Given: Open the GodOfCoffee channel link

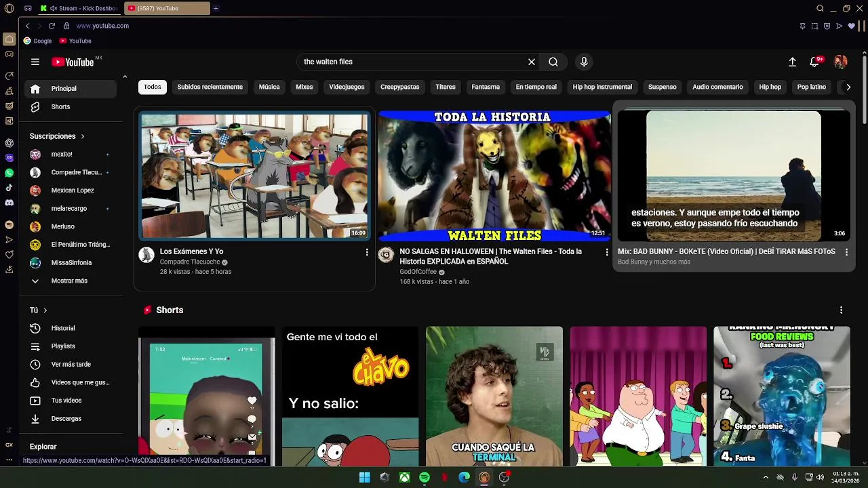Looking at the screenshot, I should 418,272.
